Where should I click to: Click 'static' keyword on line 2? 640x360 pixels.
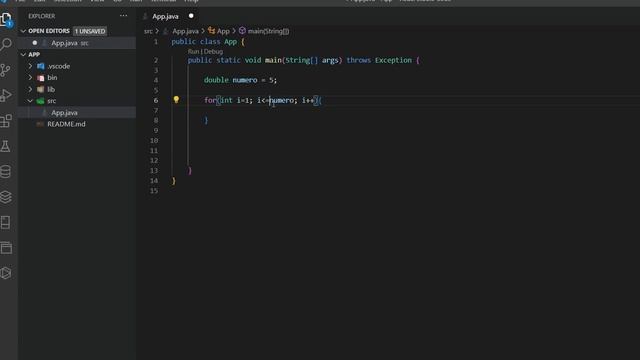[x=228, y=60]
